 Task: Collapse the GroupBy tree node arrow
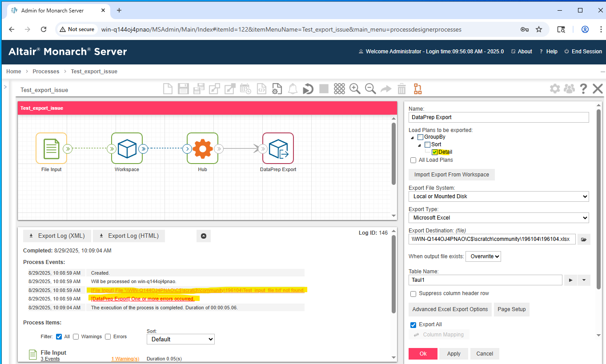[x=413, y=138]
